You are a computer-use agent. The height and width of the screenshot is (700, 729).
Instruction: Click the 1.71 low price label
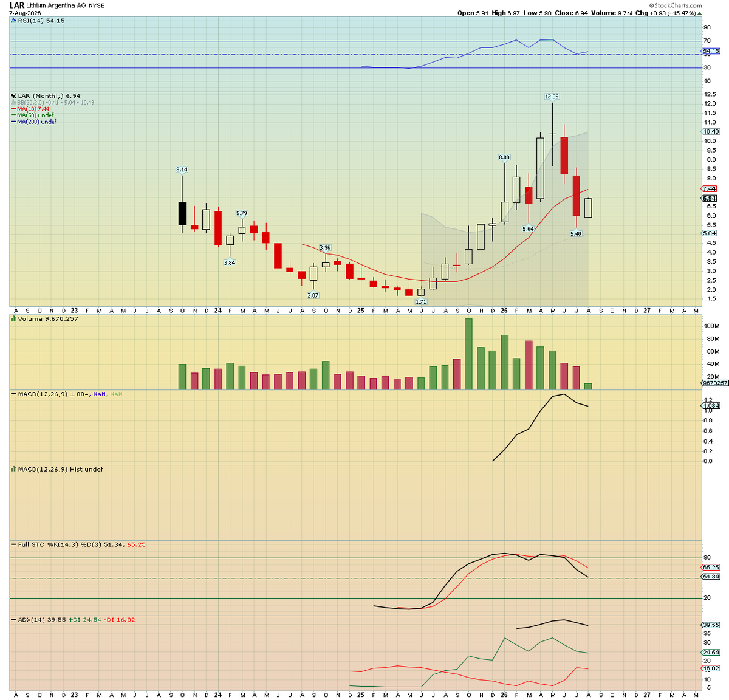(421, 302)
